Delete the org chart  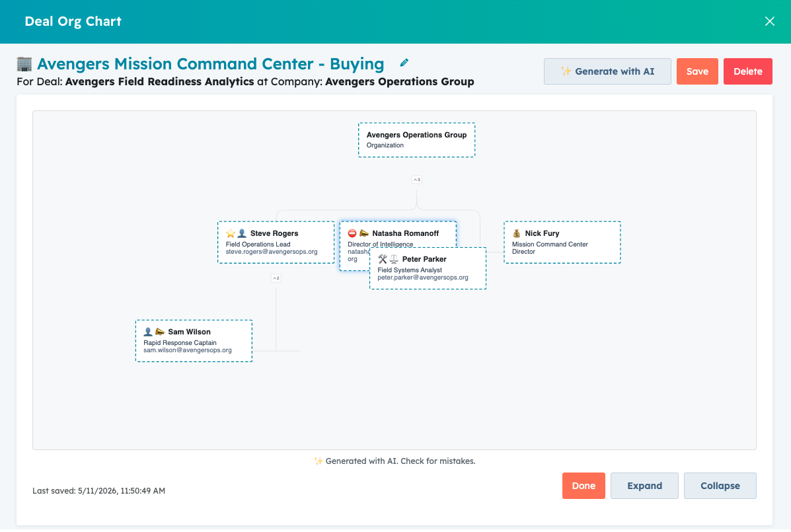747,71
